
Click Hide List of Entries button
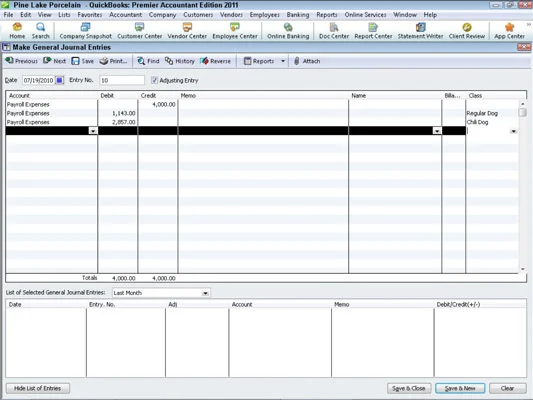click(37, 388)
